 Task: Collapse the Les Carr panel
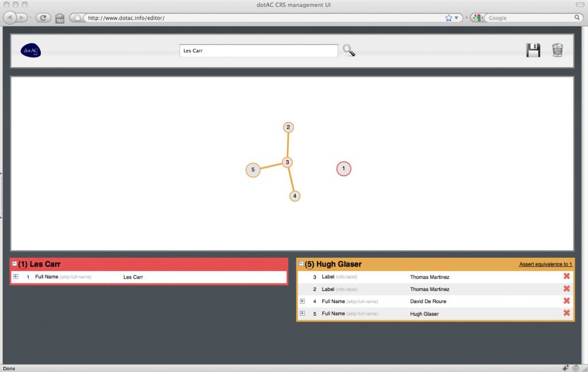click(14, 264)
